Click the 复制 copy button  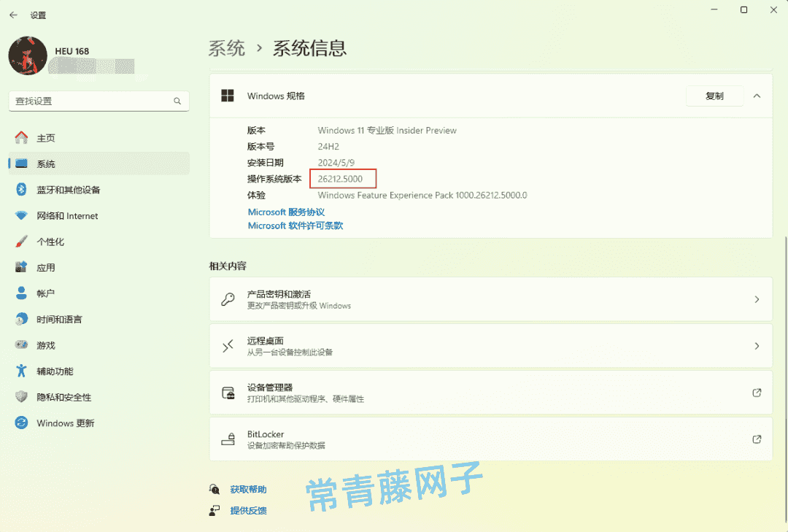[x=714, y=96]
